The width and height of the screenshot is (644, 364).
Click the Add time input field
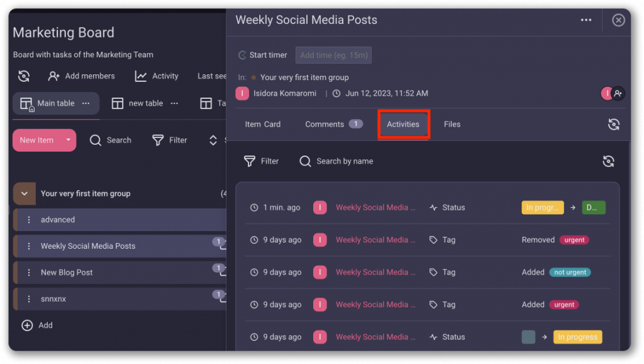click(x=333, y=55)
